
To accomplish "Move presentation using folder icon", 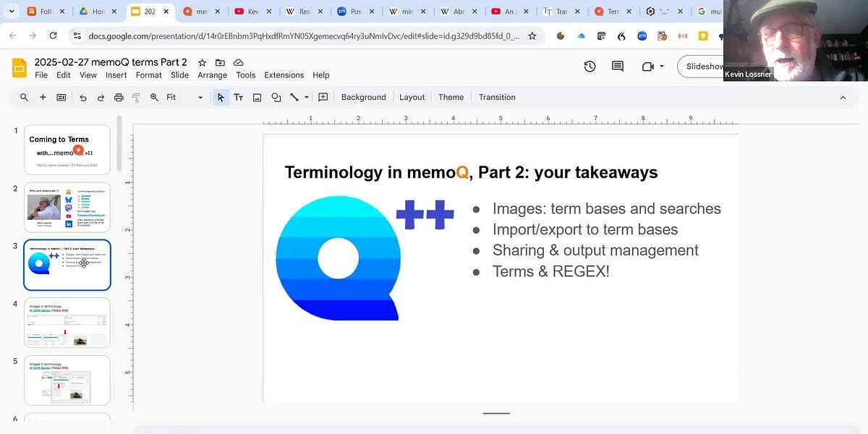I will tap(220, 63).
